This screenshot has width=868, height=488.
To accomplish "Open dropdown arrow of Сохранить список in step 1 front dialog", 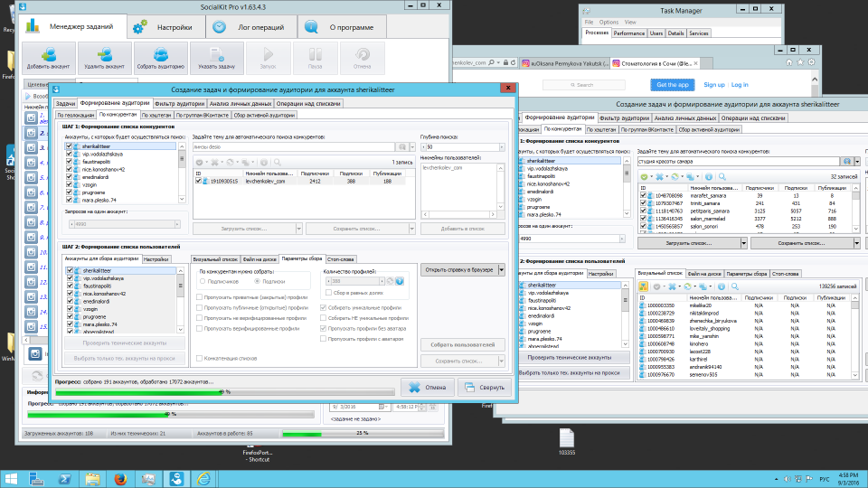I will [x=412, y=229].
